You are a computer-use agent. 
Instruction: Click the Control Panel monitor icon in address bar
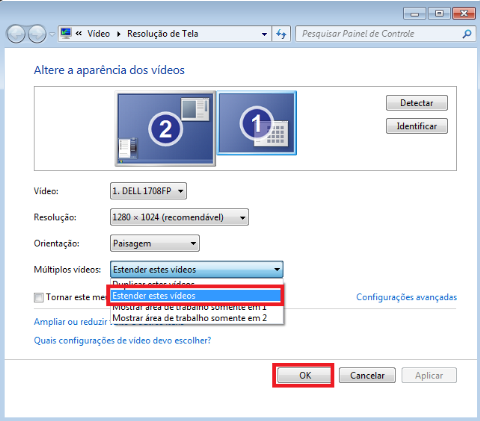(66, 33)
